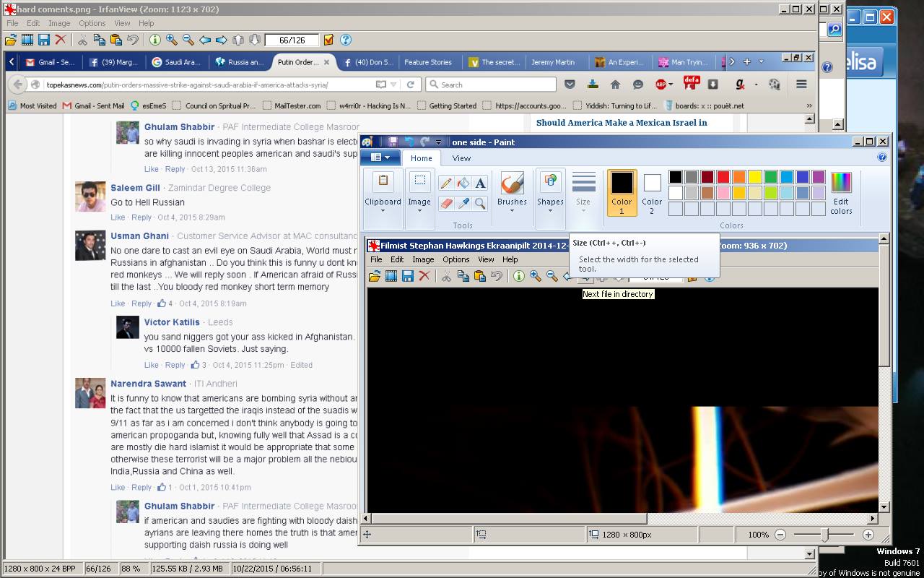924x578 pixels.
Task: Paste icon in top IrfanView toolbar
Action: pos(115,40)
